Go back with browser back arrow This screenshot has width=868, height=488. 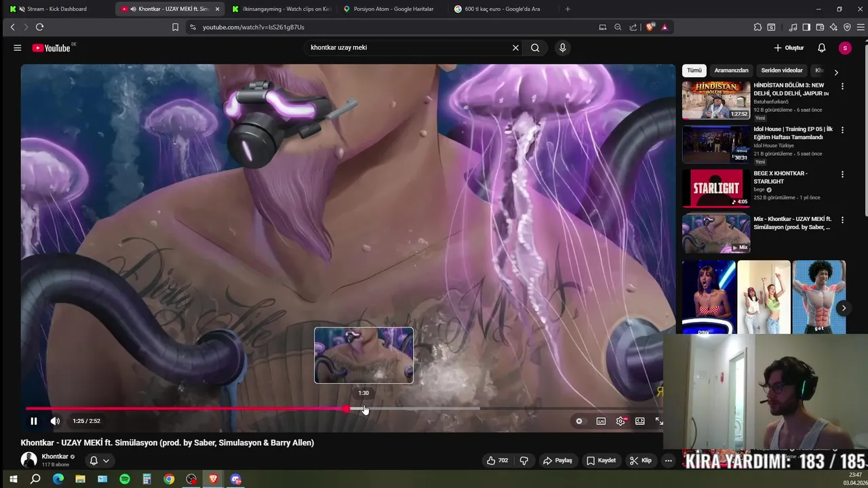12,27
